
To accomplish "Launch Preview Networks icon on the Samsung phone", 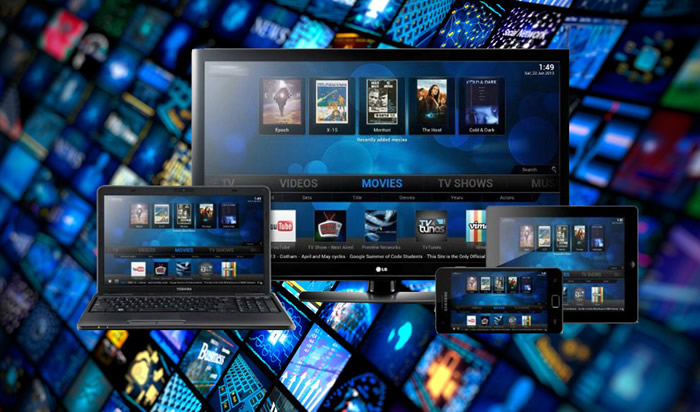I will (x=499, y=320).
